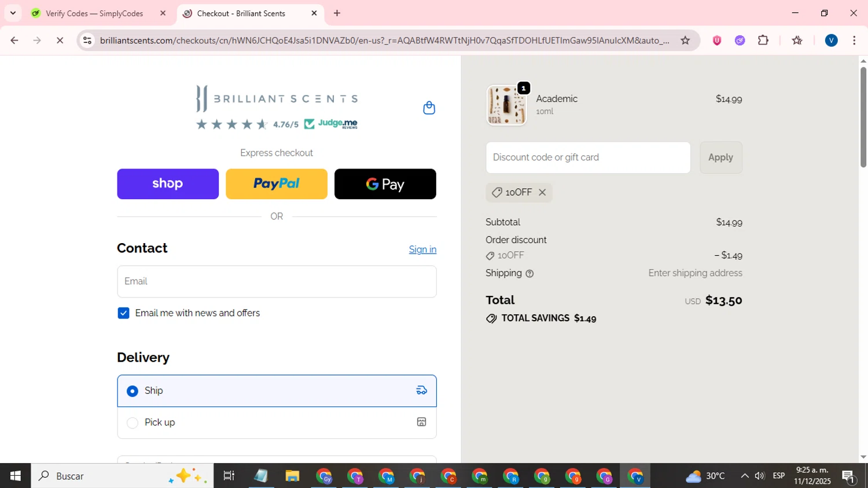Open File Explorer from the taskbar
The height and width of the screenshot is (488, 868).
point(292,476)
